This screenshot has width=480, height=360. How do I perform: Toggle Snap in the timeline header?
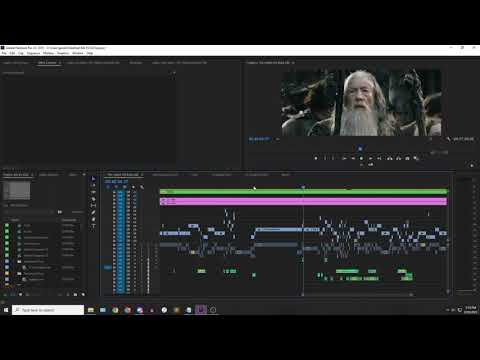(116, 187)
